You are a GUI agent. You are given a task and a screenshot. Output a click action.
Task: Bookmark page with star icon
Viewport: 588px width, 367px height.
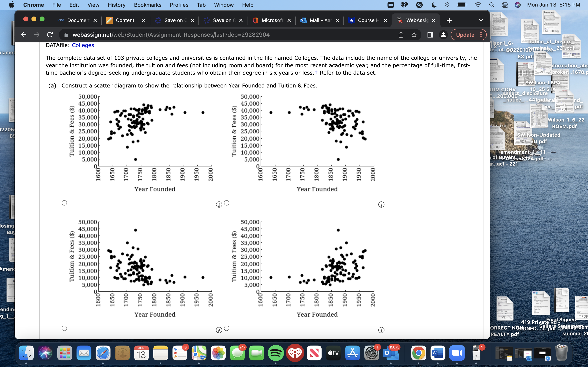point(414,35)
